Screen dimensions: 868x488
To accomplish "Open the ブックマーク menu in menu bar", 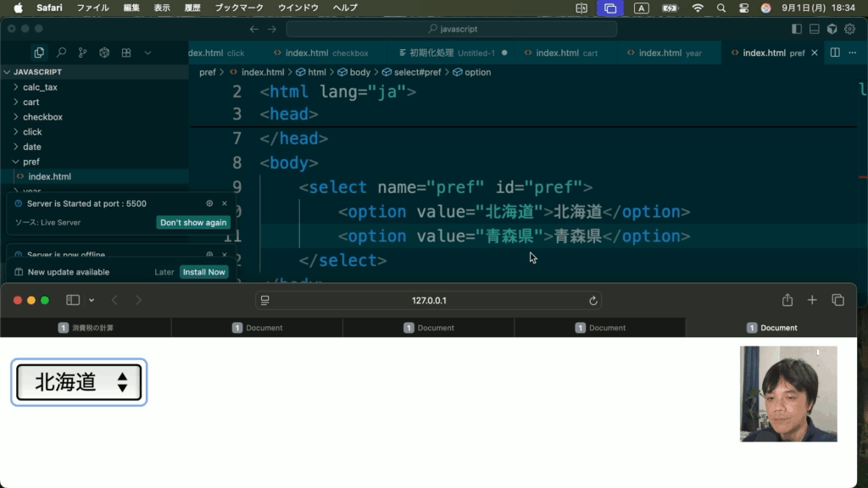I will pos(239,8).
